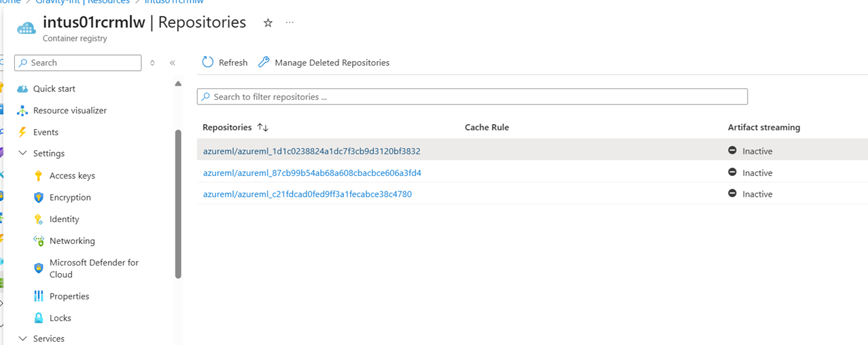Click the up/down expand-collapse arrows beside sidebar search
The height and width of the screenshot is (345, 868).
(x=152, y=62)
